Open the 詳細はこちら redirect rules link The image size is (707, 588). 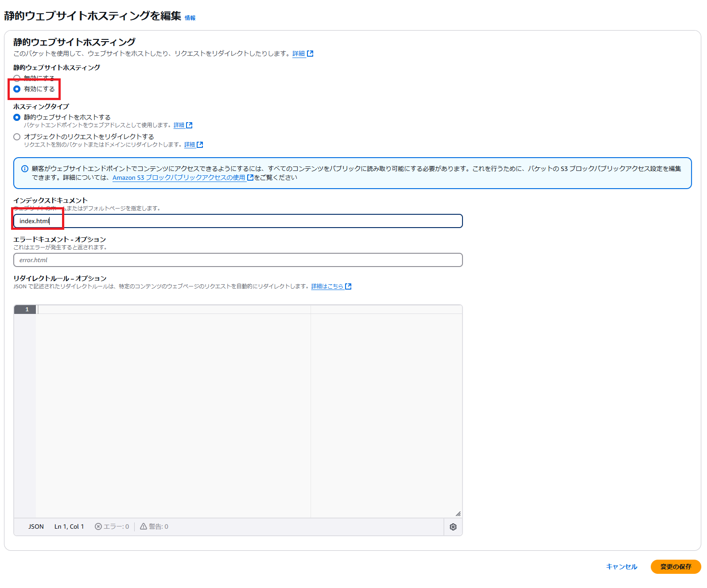[327, 286]
